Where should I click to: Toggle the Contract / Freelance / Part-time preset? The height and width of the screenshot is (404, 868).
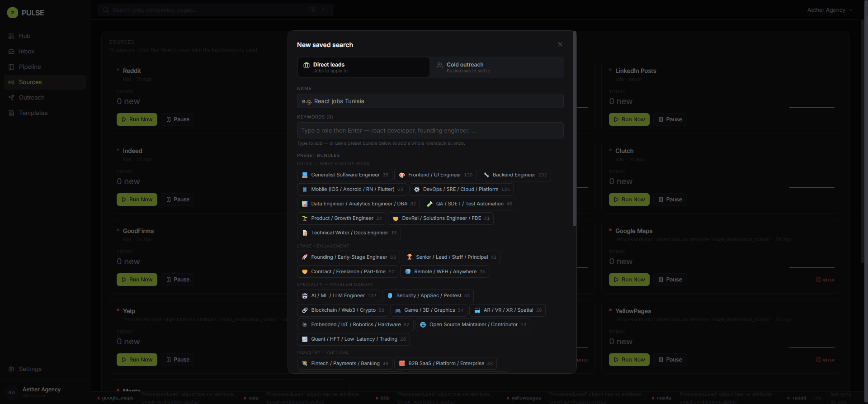348,272
